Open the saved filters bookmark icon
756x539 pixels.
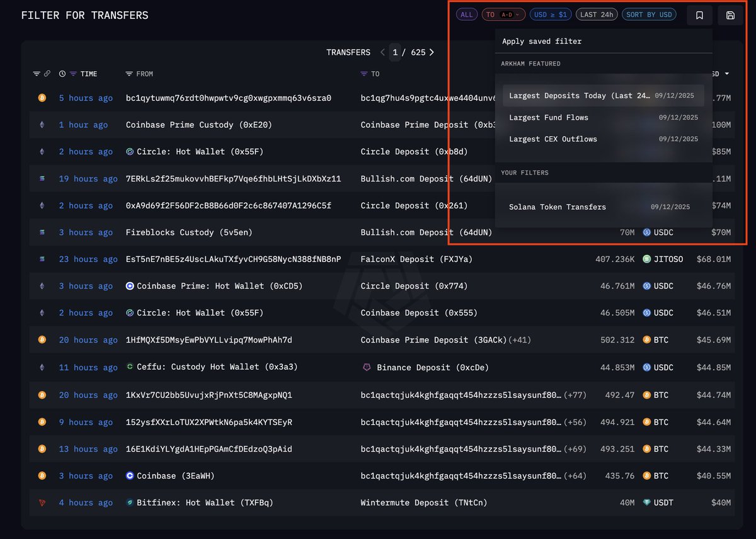click(x=699, y=15)
